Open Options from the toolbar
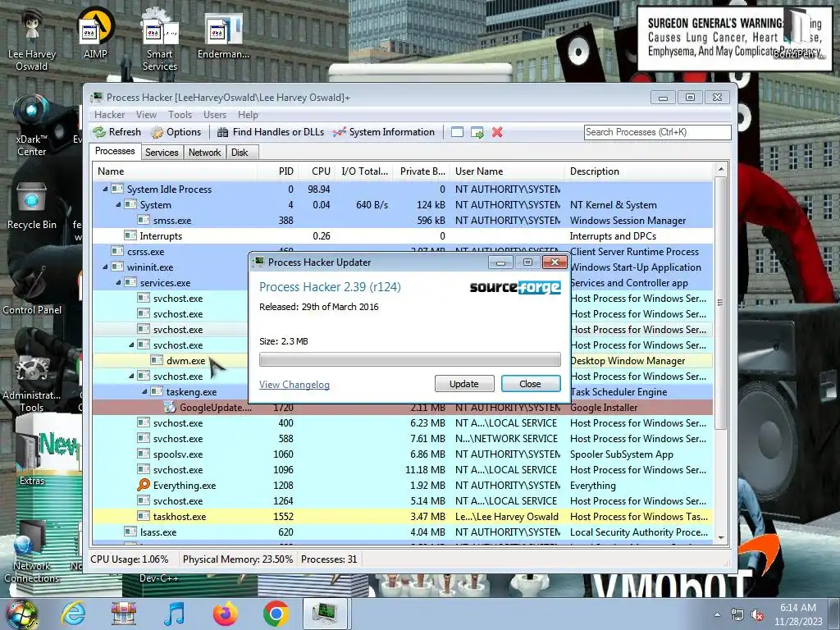The height and width of the screenshot is (630, 840). tap(176, 132)
